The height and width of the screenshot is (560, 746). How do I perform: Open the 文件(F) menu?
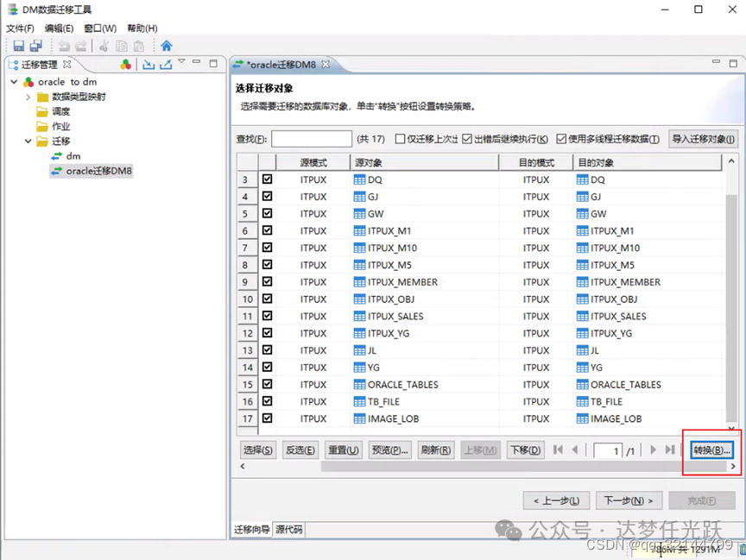pos(20,28)
